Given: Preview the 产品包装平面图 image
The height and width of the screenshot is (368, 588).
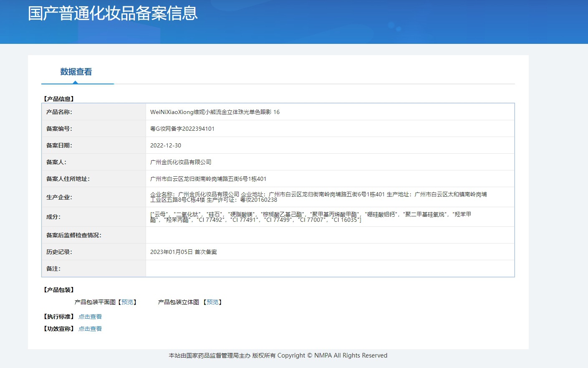Looking at the screenshot, I should 127,302.
